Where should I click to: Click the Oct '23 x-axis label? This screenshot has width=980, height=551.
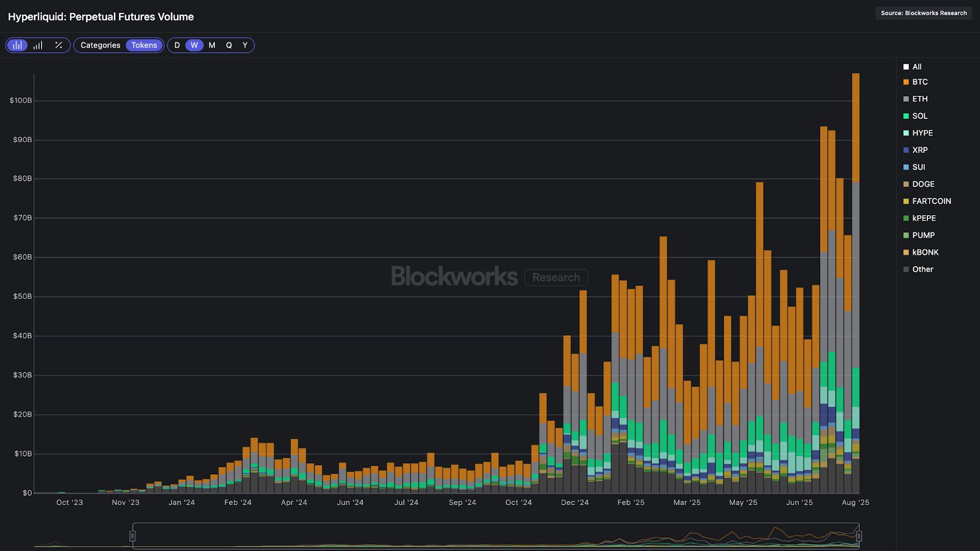click(x=69, y=503)
